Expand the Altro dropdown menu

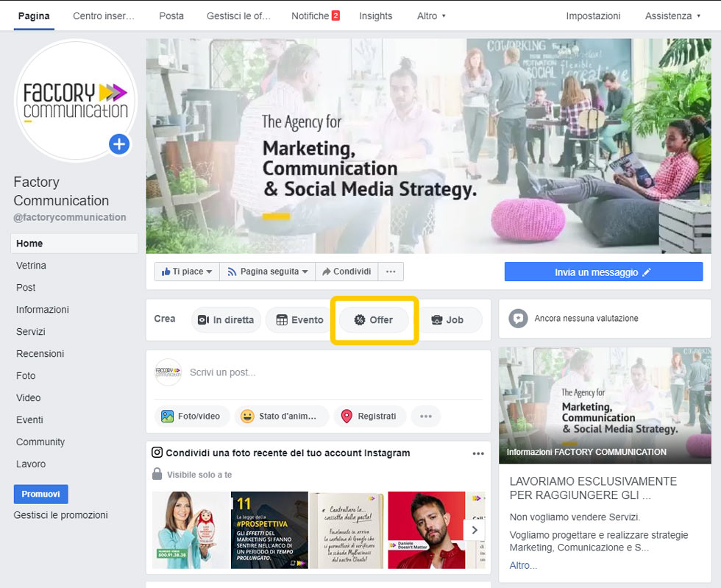(x=431, y=15)
